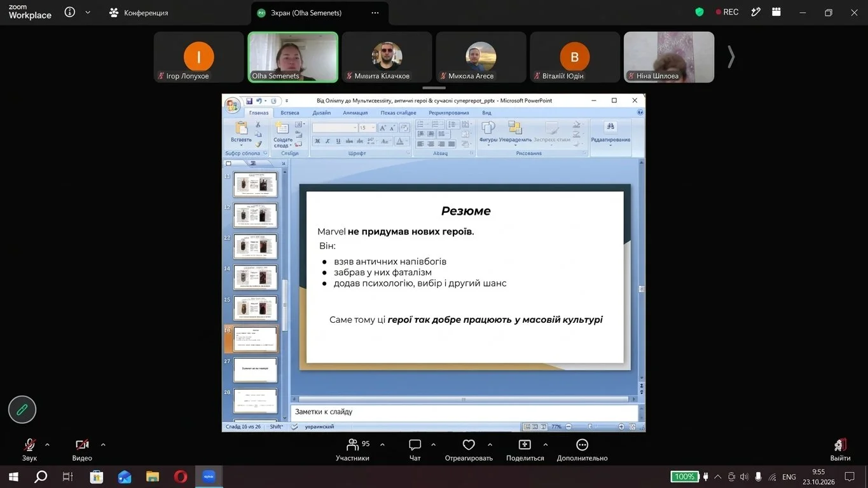Click the PowerPoint Office round button
Viewport: 868px width, 488px height.
[233, 105]
